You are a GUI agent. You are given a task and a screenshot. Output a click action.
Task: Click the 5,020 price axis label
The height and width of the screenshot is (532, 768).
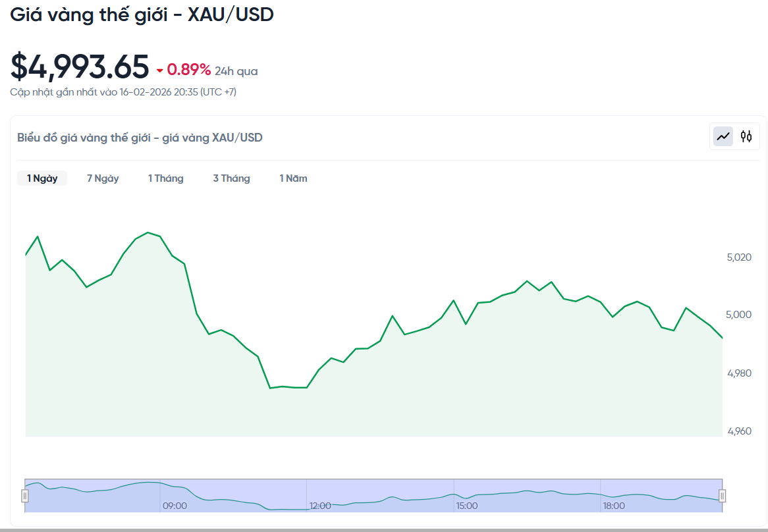point(739,257)
